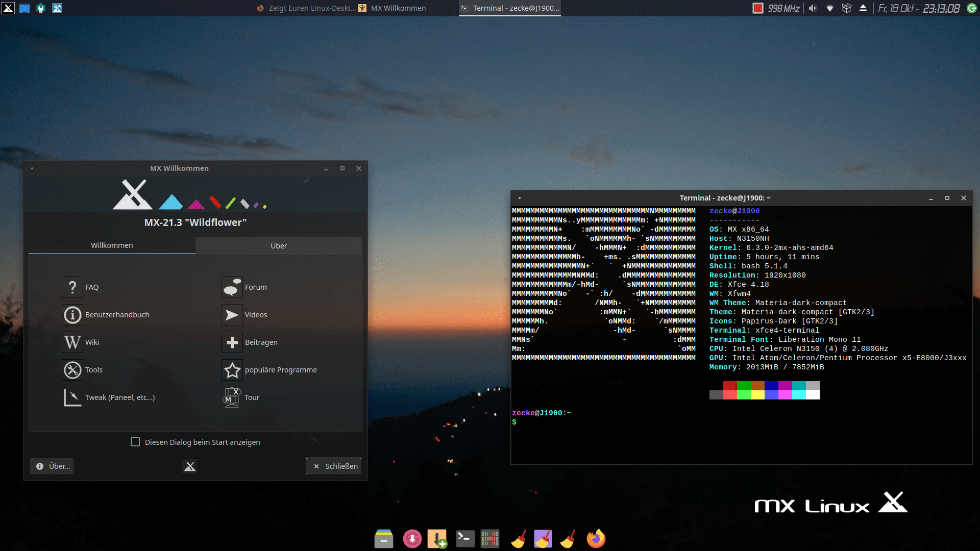
Task: Click the eject removable media tray icon
Action: tap(863, 8)
